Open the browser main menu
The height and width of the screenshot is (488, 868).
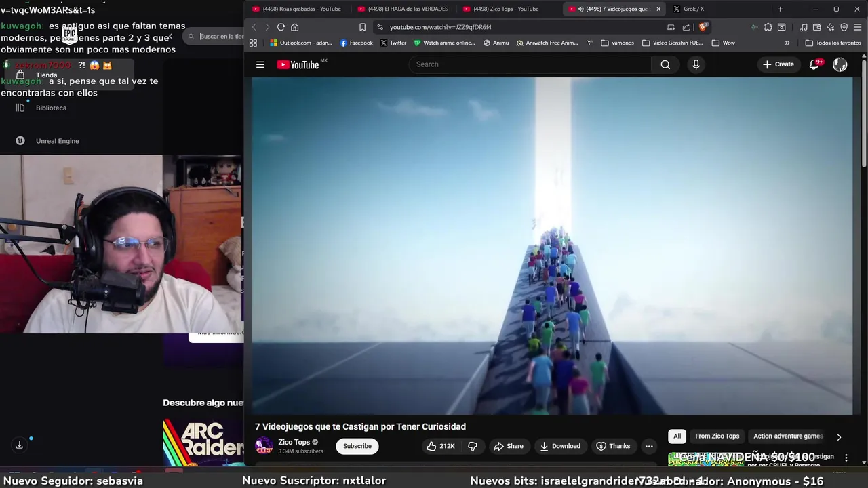857,27
